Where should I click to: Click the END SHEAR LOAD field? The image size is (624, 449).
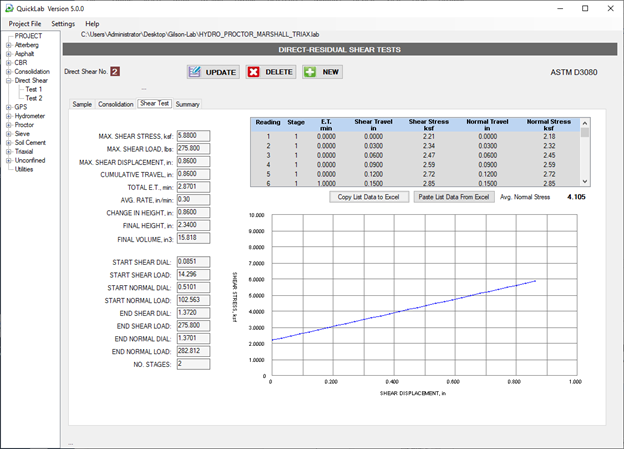(x=193, y=325)
